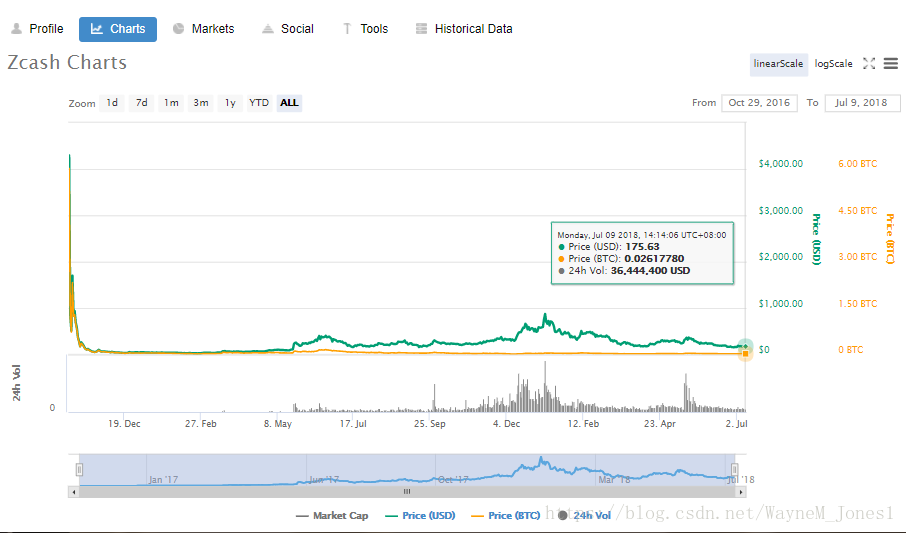Viewport: 906px width, 533px height.
Task: Click the Zcash Charts heading
Action: click(67, 62)
